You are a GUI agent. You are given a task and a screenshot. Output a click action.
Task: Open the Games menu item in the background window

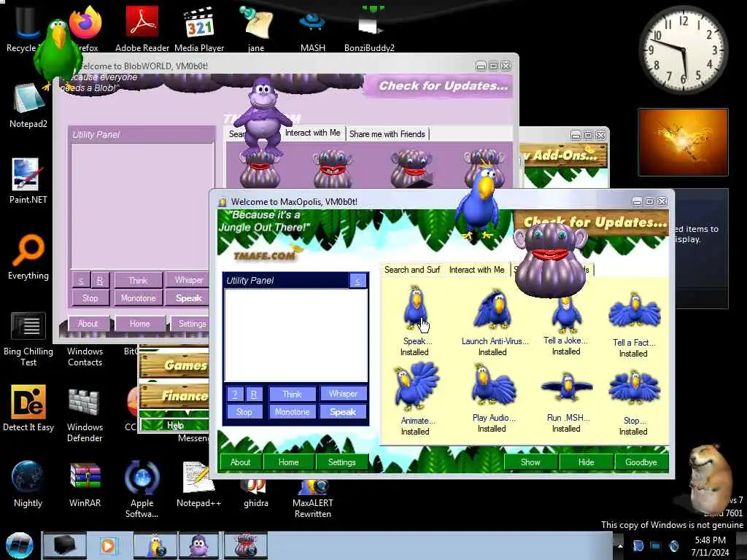coord(174,365)
